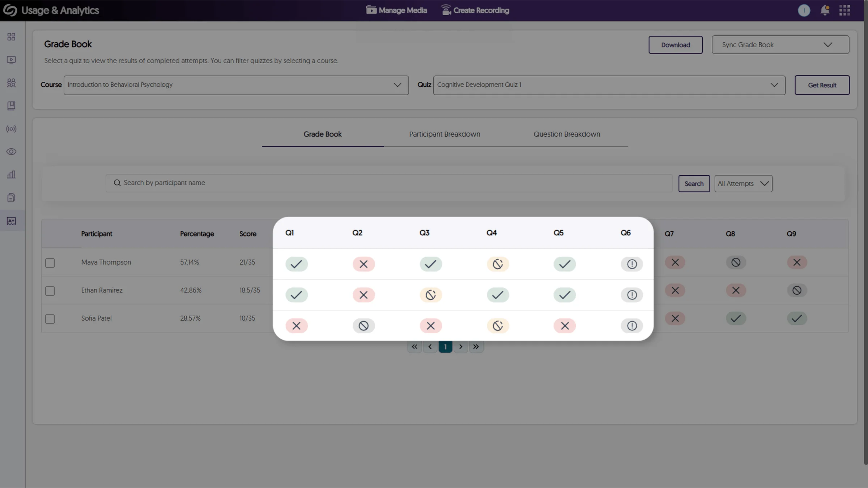
Task: Go to first page of results
Action: point(414,347)
